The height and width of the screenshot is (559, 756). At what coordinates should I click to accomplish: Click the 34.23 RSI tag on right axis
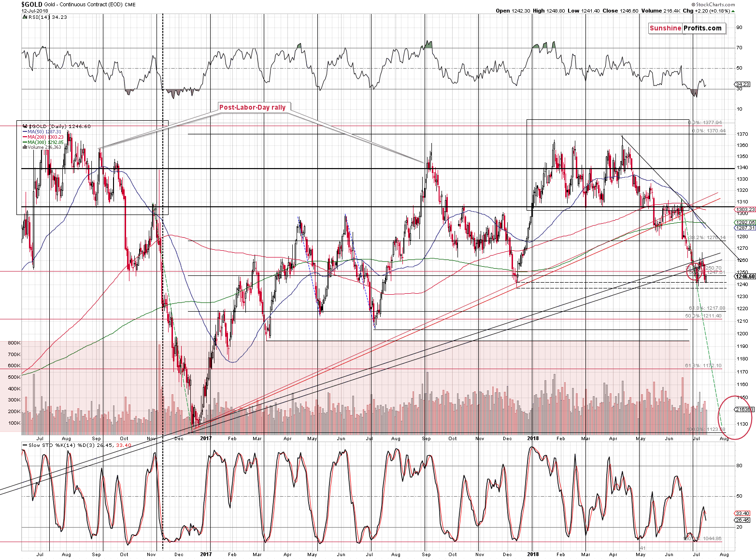point(742,85)
